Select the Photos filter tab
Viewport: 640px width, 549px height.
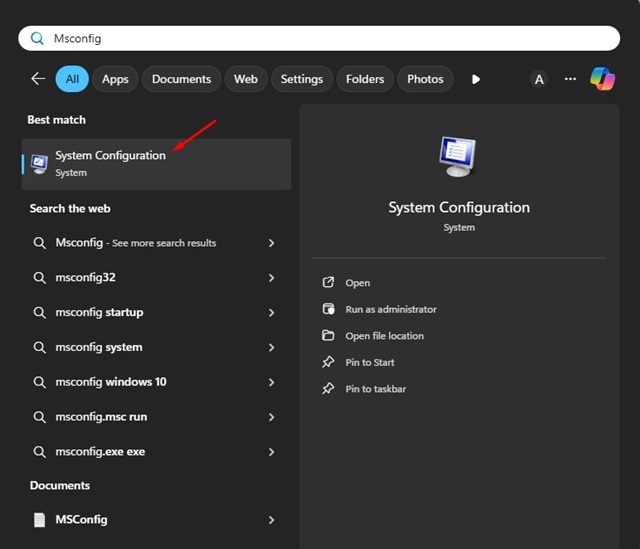click(x=425, y=79)
